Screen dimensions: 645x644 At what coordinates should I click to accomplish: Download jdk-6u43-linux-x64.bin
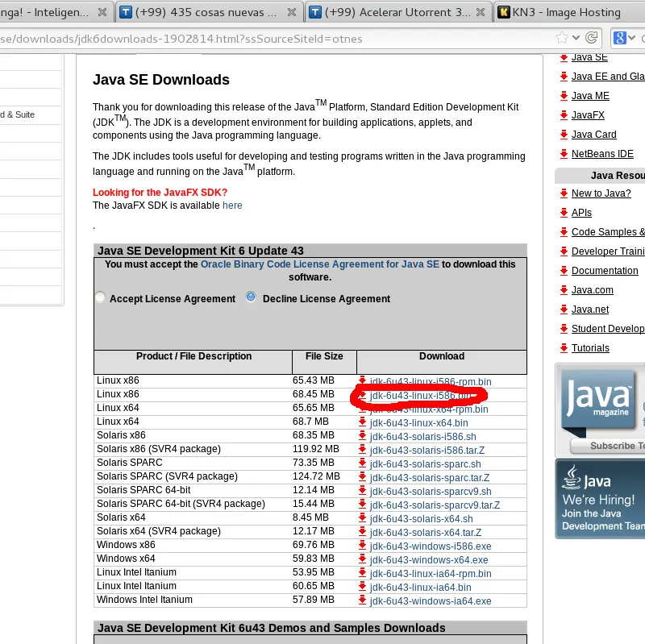418,423
